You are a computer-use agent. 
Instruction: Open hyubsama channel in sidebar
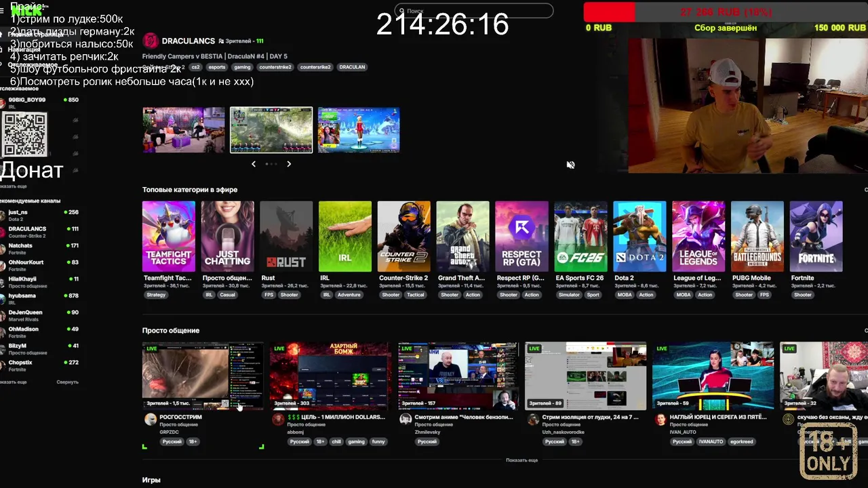pos(39,299)
